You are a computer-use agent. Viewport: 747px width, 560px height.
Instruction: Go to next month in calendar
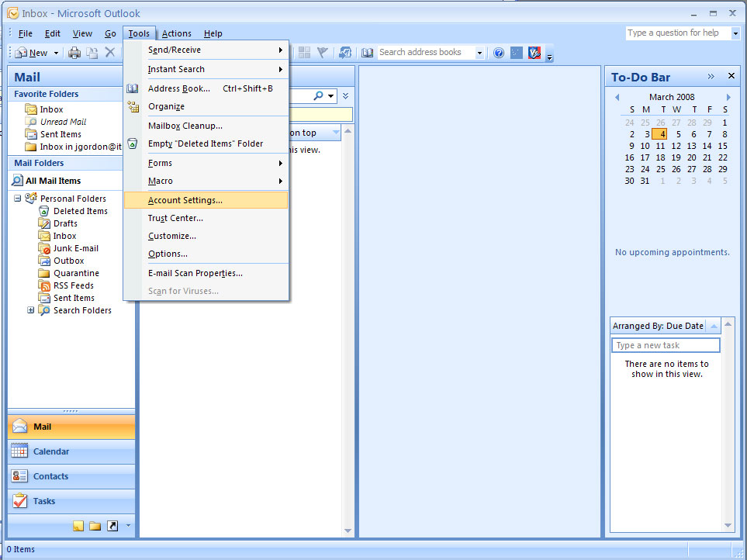(728, 97)
